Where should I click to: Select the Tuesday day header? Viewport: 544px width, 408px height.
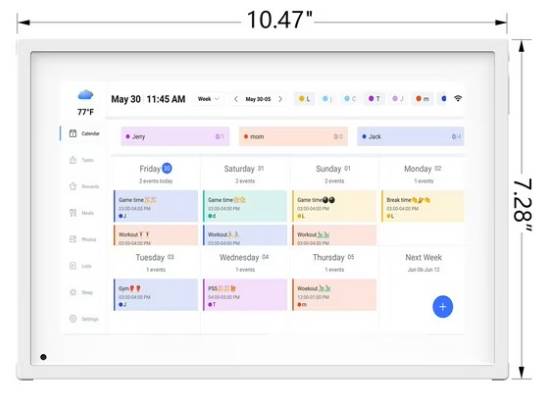point(155,257)
